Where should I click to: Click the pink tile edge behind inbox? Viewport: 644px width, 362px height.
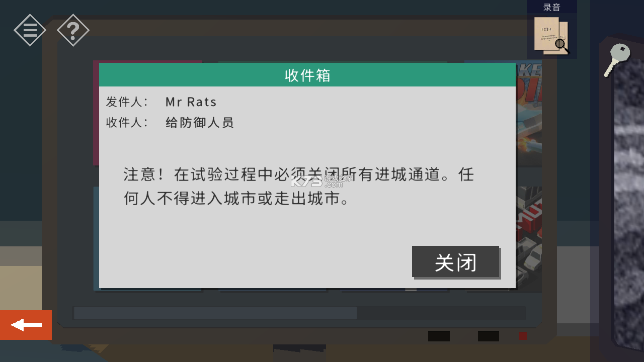96,113
